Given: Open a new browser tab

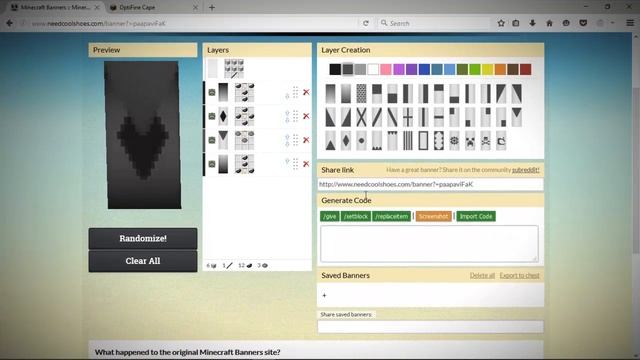Looking at the screenshot, I should 212,7.
